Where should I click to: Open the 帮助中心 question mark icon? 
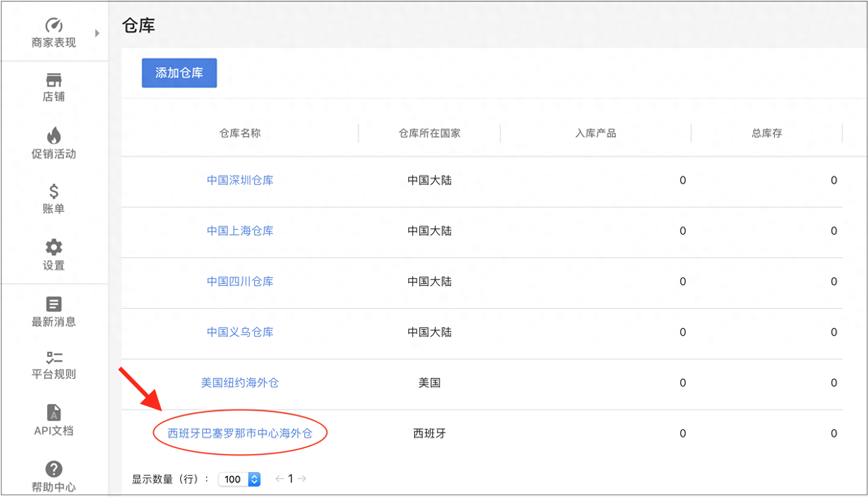(54, 469)
